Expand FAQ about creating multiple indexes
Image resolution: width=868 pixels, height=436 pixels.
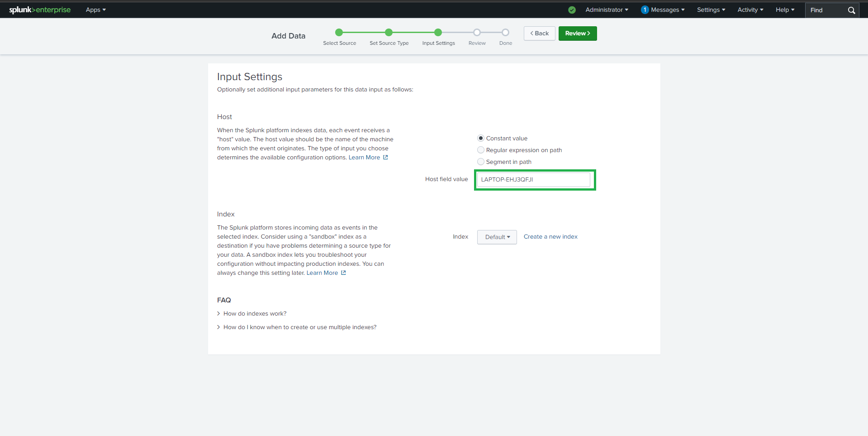[299, 327]
